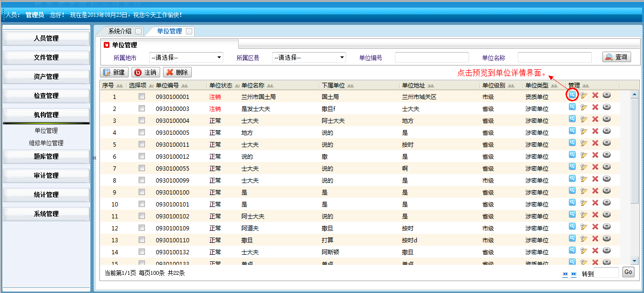Delete unit 0930100101 using the red X
The width and height of the screenshot is (644, 293).
click(x=595, y=202)
